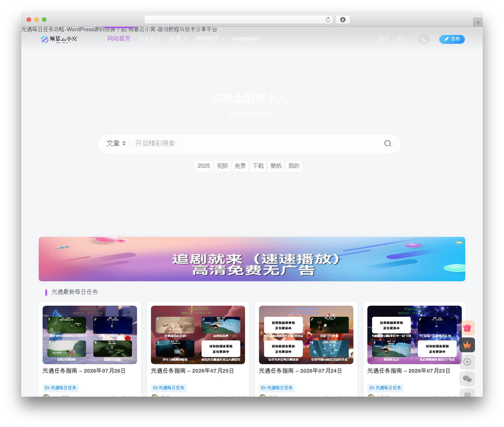Select the 免费 search tag
The width and height of the screenshot is (504, 427).
coord(240,166)
